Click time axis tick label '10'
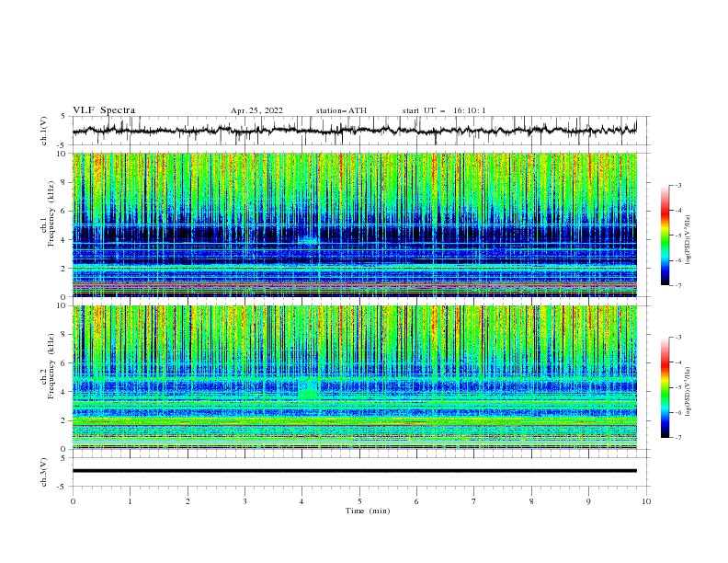 [x=646, y=501]
